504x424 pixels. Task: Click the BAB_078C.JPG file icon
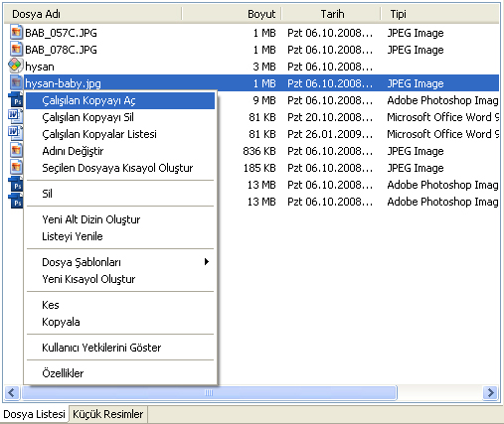(16, 50)
